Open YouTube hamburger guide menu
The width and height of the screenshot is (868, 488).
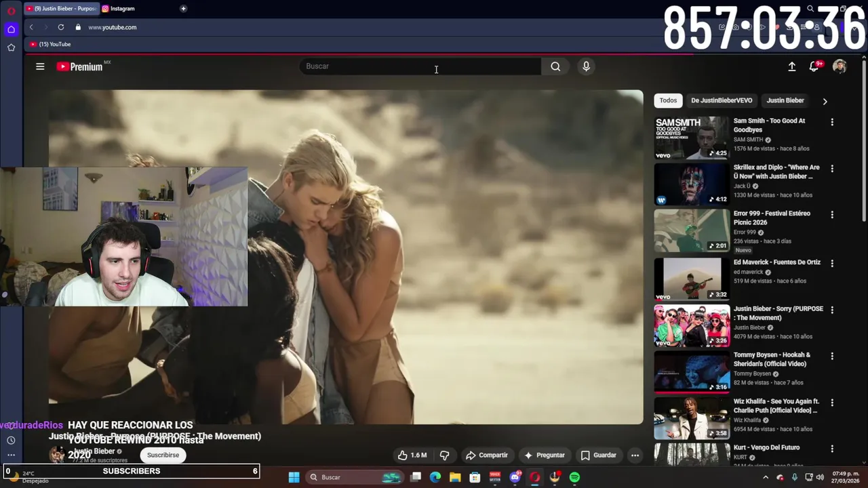(x=40, y=66)
